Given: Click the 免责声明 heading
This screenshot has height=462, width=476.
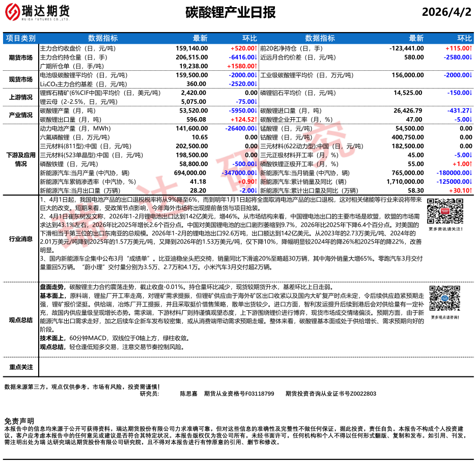Looking at the screenshot, I should 19,421.
